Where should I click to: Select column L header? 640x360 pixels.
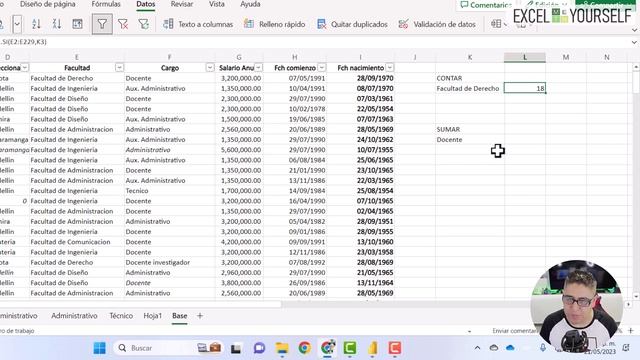tap(525, 57)
